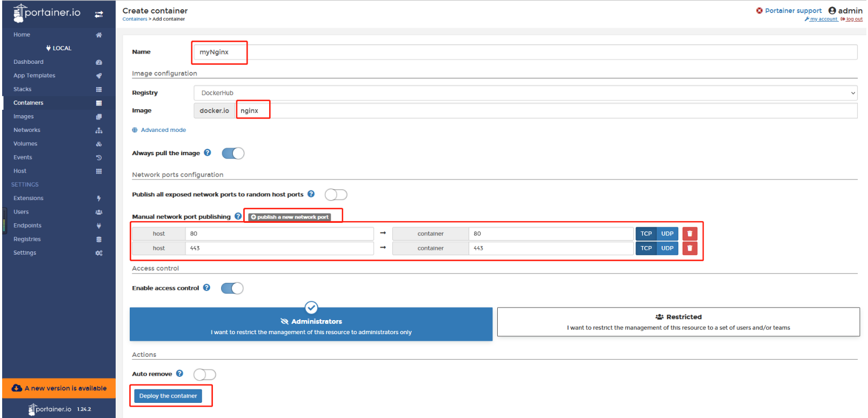This screenshot has height=418, width=868.
Task: Click help icon beside Publish all exposed ports
Action: click(311, 194)
